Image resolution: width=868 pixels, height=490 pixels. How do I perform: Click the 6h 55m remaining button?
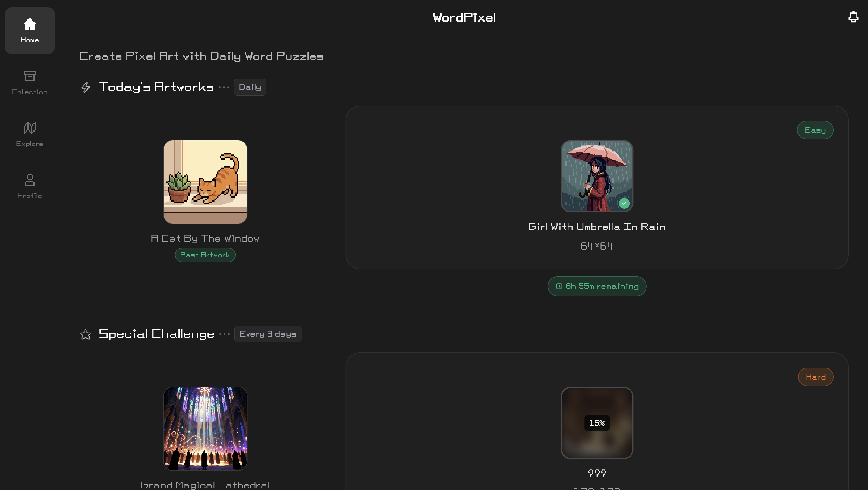[x=596, y=286]
